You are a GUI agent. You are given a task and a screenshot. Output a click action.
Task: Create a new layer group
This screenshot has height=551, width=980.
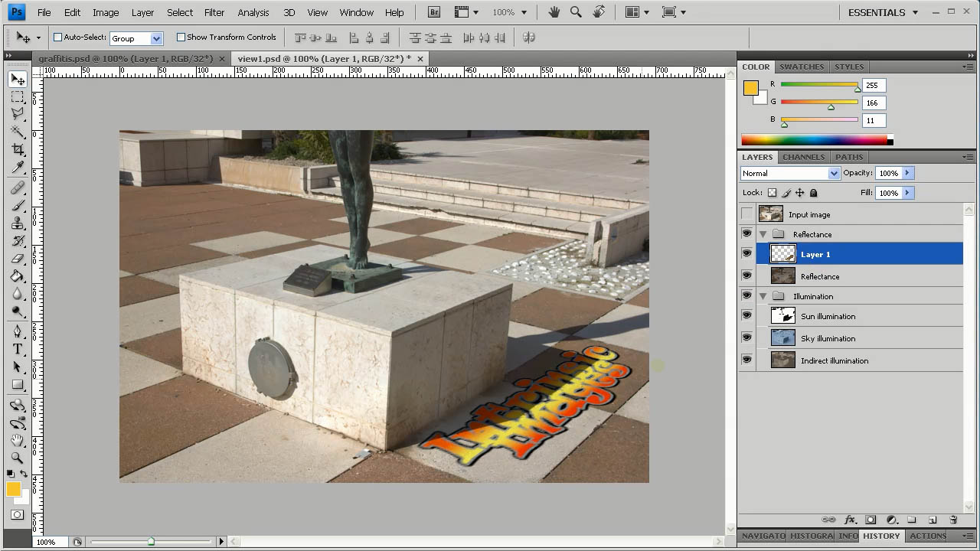pyautogui.click(x=912, y=520)
